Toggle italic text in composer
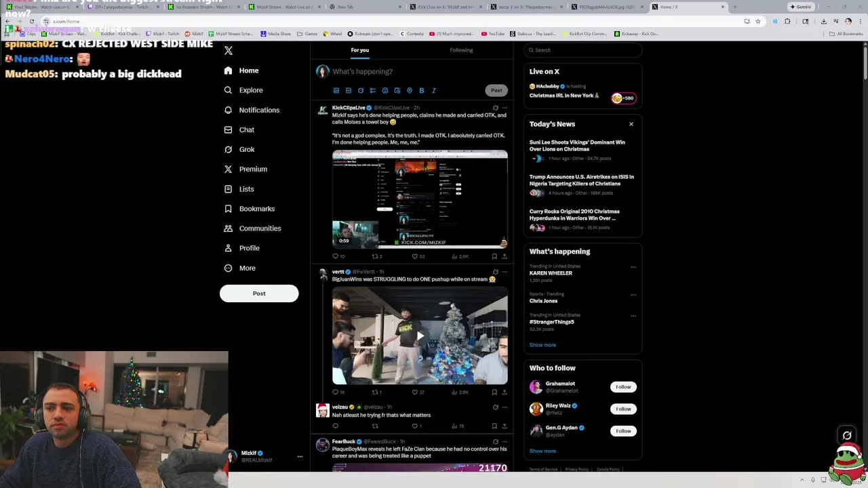The image size is (868, 488). click(434, 90)
